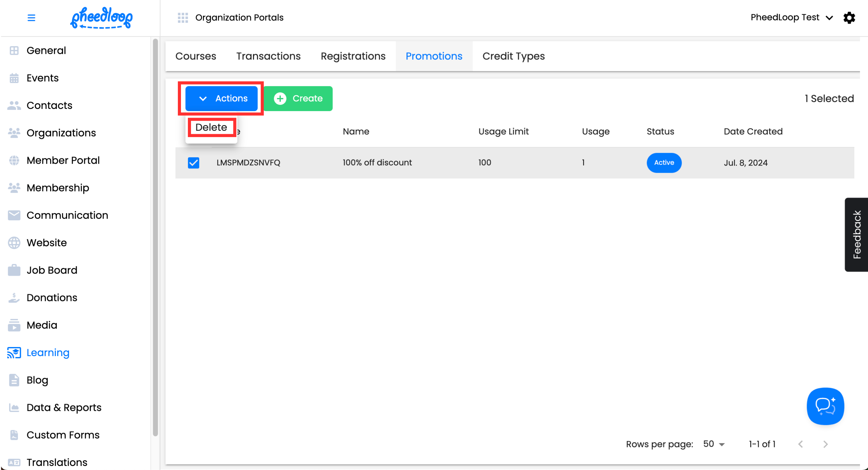The image size is (868, 470).
Task: Open the app grid icon beside Organization Portals
Action: pos(183,18)
